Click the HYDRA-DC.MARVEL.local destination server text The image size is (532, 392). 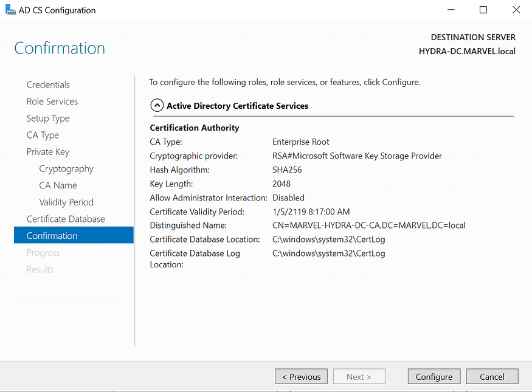coord(467,52)
